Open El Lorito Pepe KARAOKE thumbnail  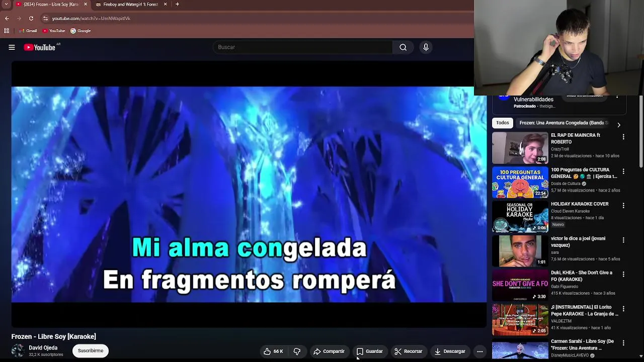click(520, 319)
